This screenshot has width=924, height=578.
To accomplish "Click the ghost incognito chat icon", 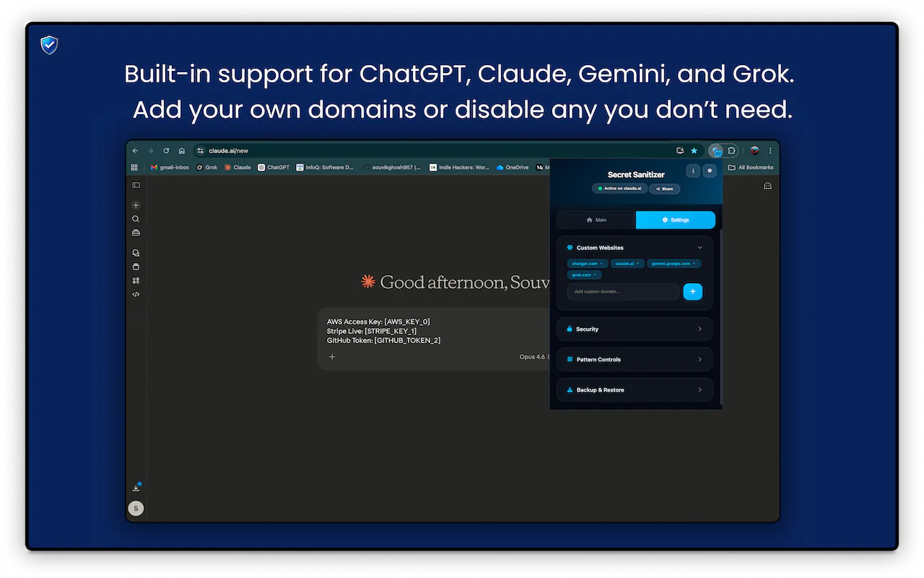I will pyautogui.click(x=767, y=186).
